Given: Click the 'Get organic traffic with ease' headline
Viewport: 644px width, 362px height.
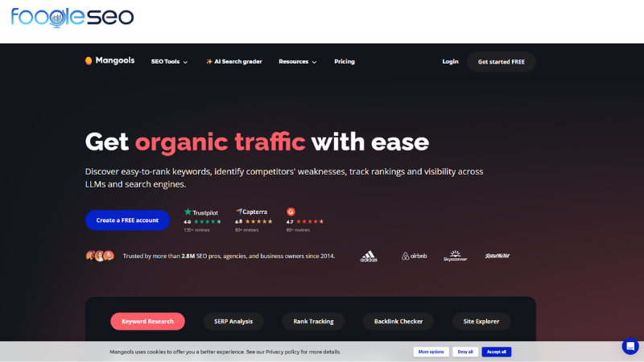Looking at the screenshot, I should coord(257,142).
